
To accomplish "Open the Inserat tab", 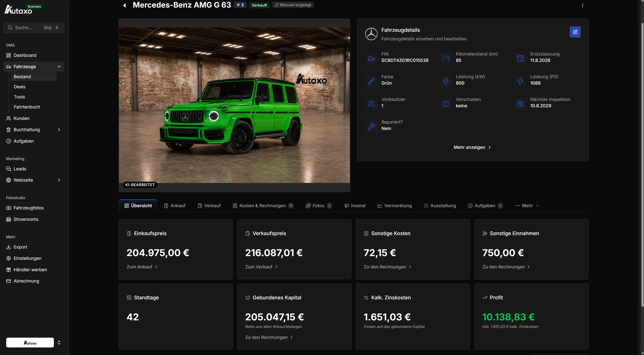I will pyautogui.click(x=355, y=206).
